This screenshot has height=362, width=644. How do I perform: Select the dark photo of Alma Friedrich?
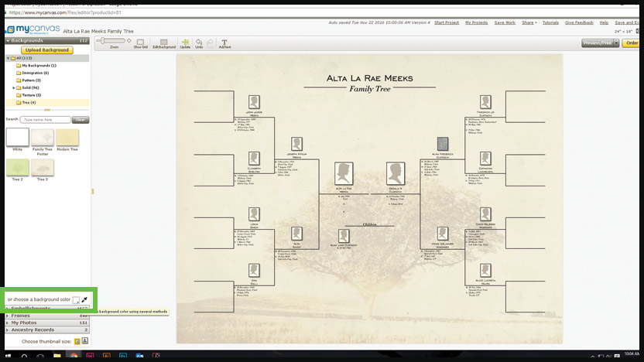(x=442, y=144)
